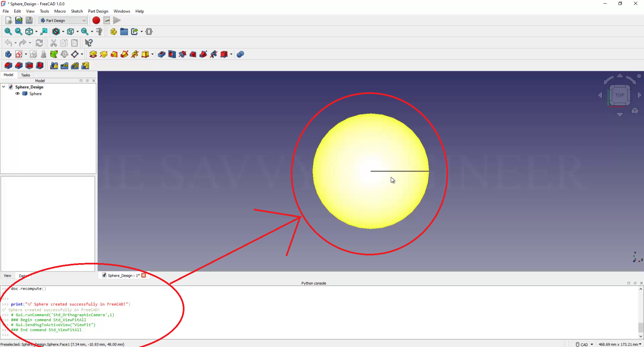Viewport: 644px width, 347px height.
Task: Click the What's This help icon
Action: coord(89,43)
